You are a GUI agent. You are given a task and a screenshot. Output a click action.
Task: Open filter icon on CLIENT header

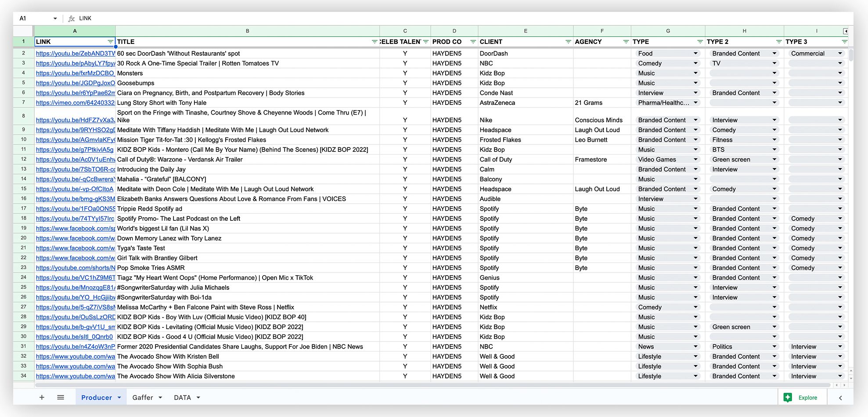point(568,42)
